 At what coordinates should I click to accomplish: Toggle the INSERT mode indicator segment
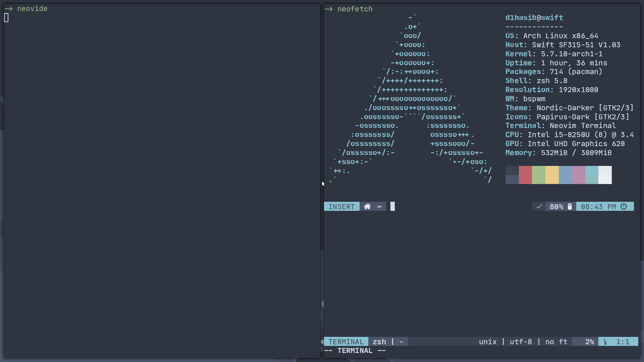pyautogui.click(x=341, y=206)
